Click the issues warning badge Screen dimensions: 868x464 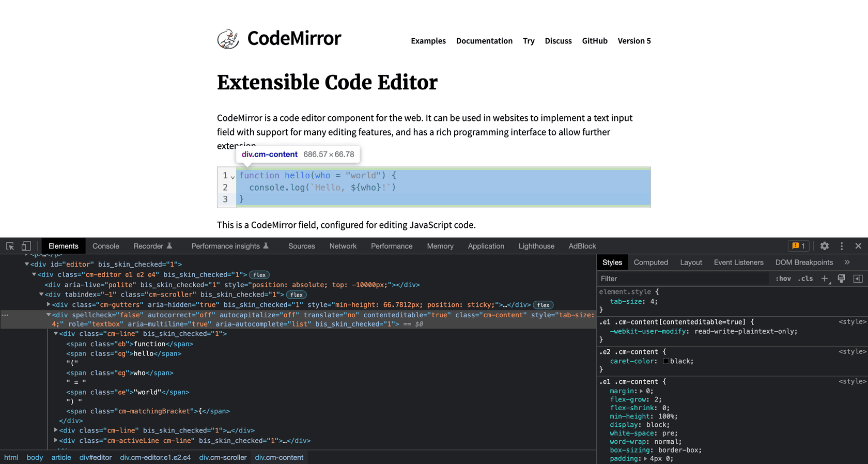coord(798,246)
